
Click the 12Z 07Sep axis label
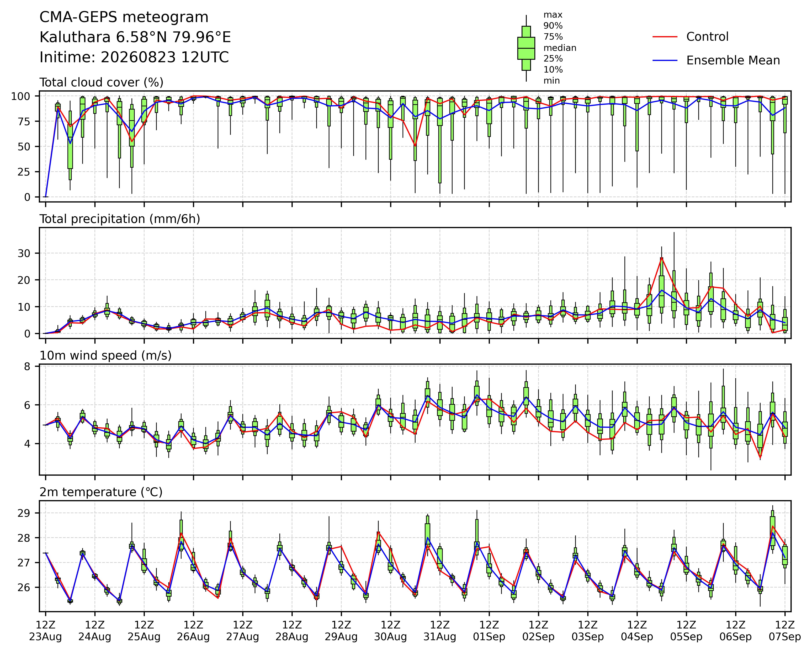pyautogui.click(x=785, y=631)
